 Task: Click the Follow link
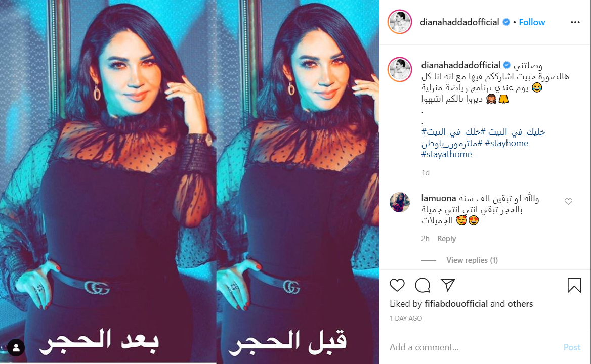[532, 22]
